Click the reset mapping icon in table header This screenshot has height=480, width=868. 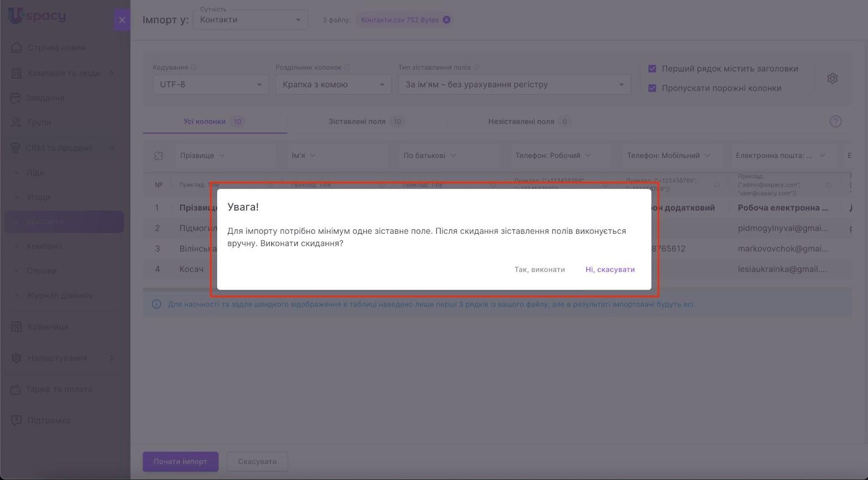pos(158,156)
